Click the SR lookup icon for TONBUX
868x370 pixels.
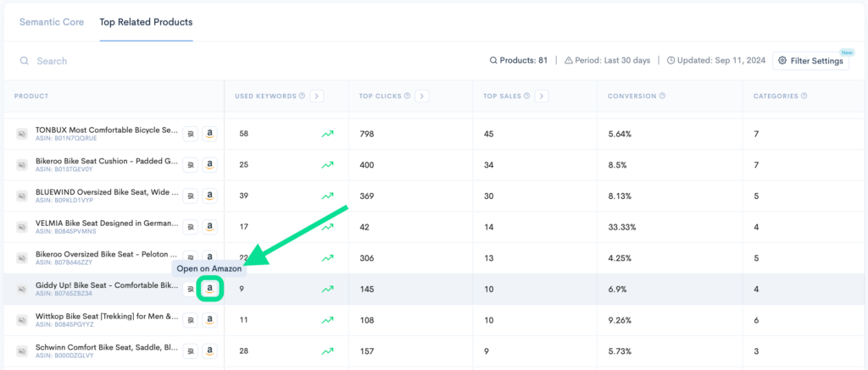191,133
